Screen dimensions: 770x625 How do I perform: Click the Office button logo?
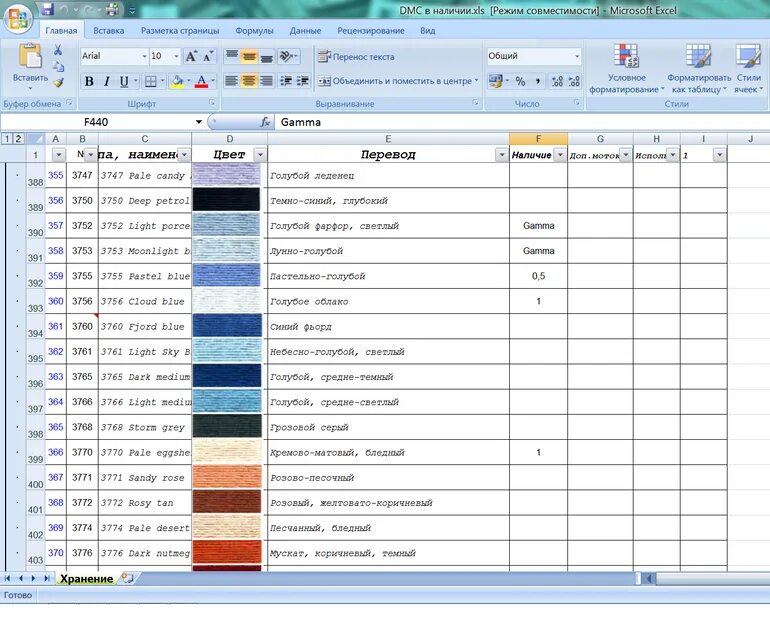pos(18,18)
